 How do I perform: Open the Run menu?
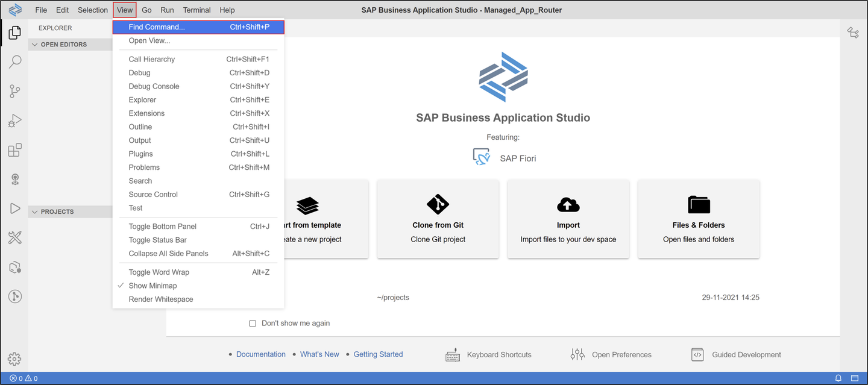[x=167, y=10]
